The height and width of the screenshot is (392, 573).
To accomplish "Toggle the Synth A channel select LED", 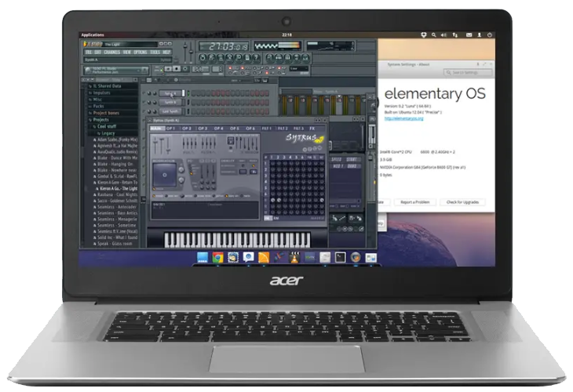I will click(188, 93).
